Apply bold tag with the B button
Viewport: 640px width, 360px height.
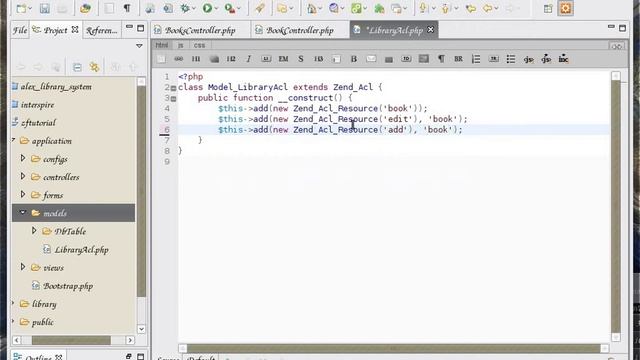pyautogui.click(x=354, y=59)
